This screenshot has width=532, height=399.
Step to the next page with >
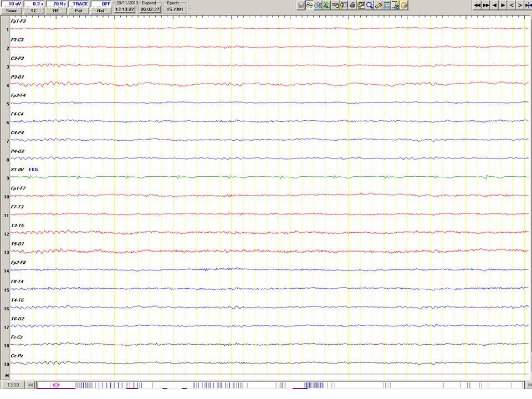click(520, 5)
